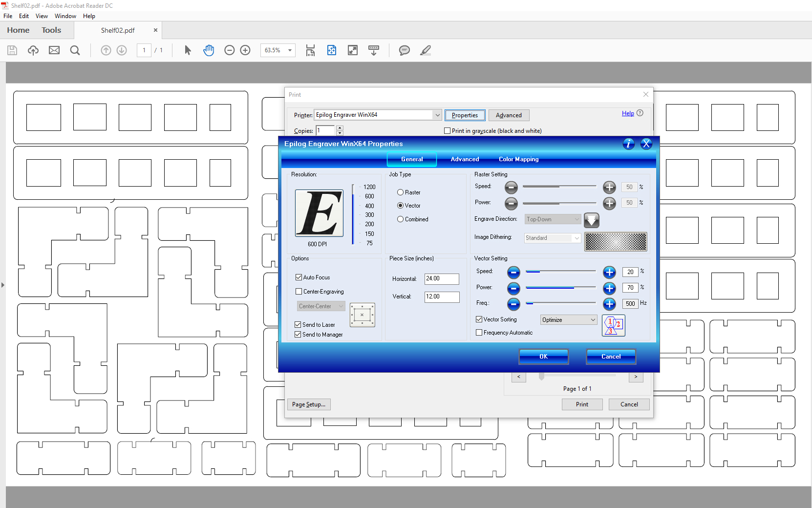This screenshot has height=508, width=812.
Task: Click the Page Setup button
Action: click(309, 404)
